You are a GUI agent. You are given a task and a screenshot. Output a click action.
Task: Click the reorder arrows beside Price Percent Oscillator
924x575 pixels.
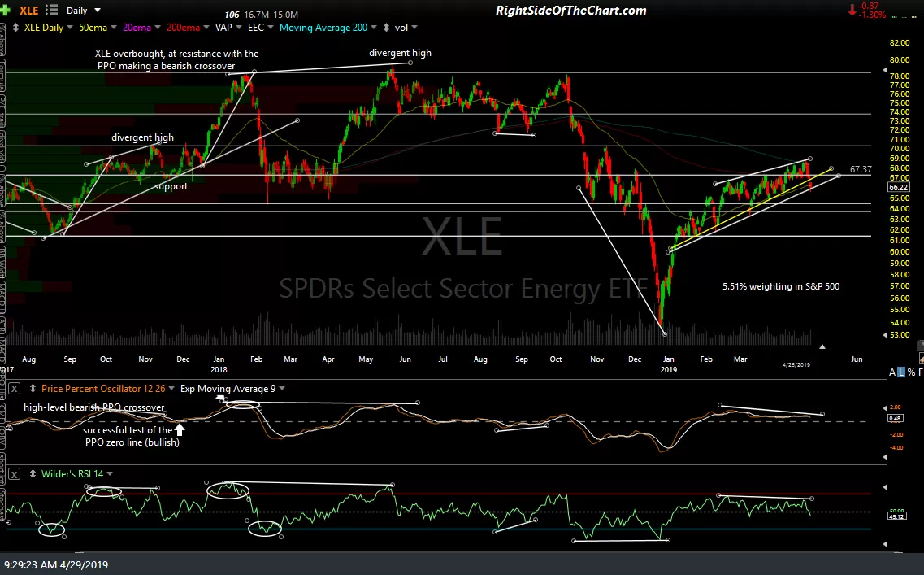pyautogui.click(x=33, y=389)
